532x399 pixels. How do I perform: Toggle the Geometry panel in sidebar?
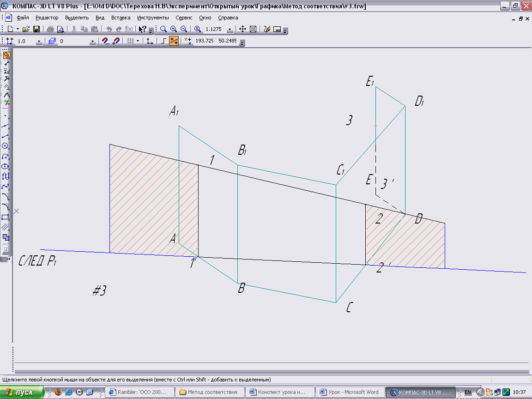point(6,55)
